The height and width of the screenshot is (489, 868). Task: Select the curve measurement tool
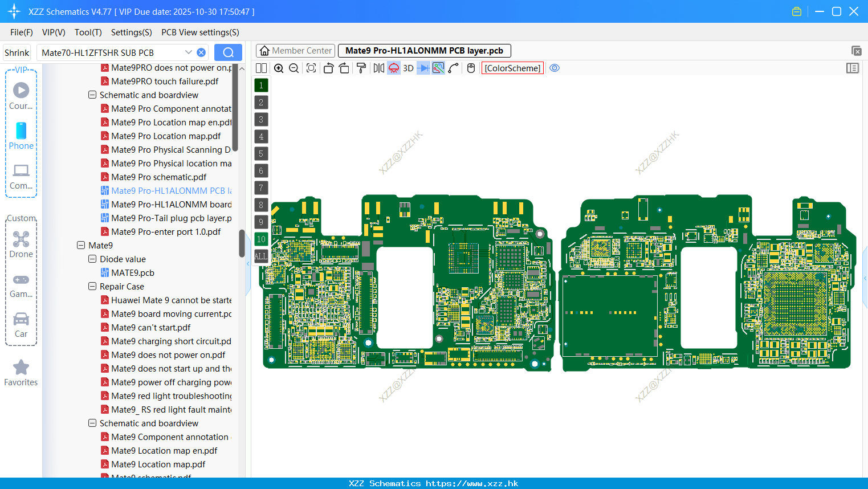454,68
